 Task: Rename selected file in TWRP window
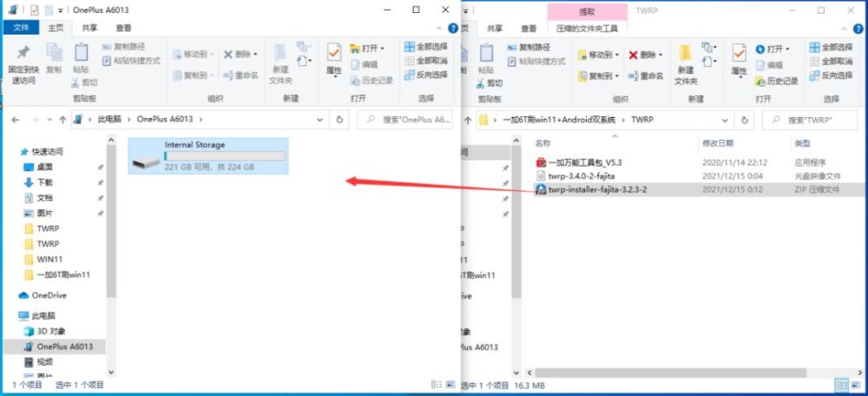coord(646,76)
